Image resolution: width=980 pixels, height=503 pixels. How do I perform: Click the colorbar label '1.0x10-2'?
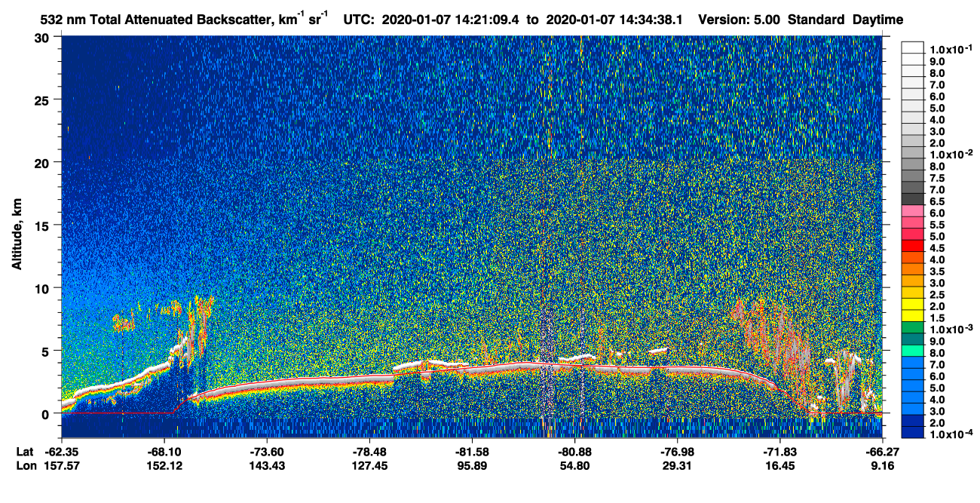(x=950, y=155)
